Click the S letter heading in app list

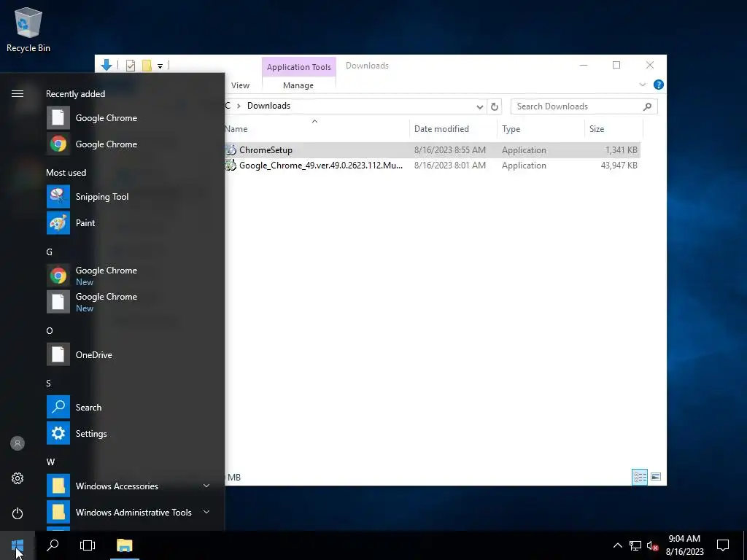click(x=49, y=384)
